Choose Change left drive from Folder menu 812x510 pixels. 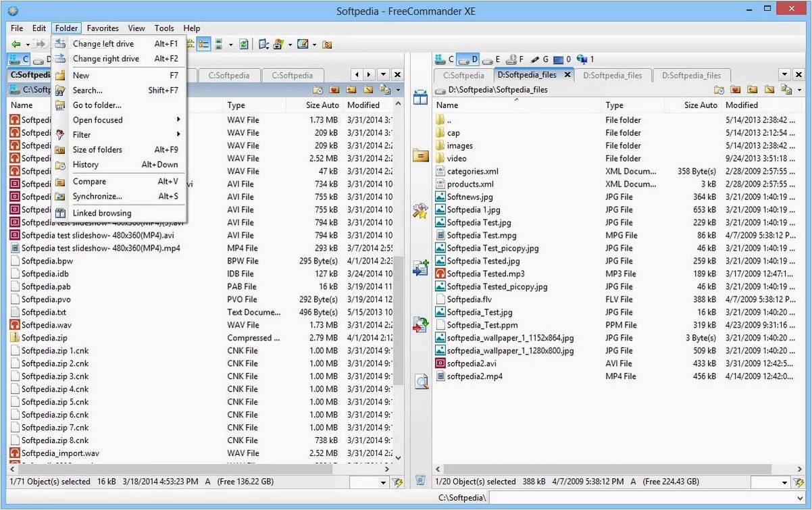(x=118, y=43)
